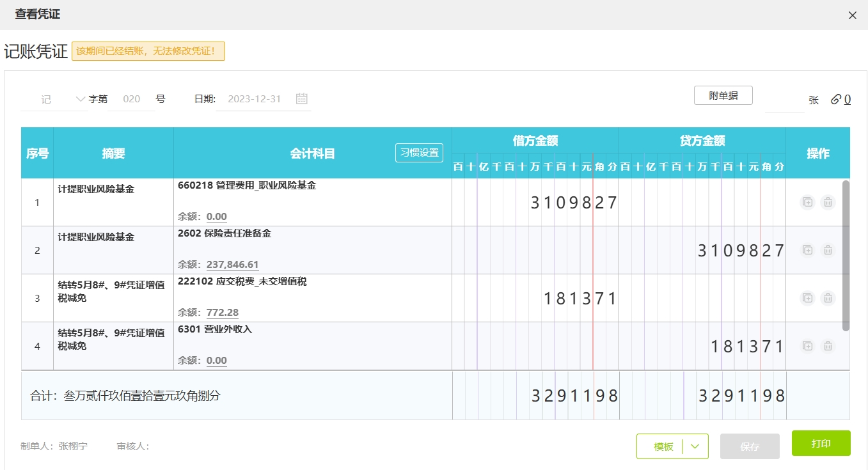The image size is (868, 470).
Task: Open 习惯设置 in account header
Action: tap(419, 153)
